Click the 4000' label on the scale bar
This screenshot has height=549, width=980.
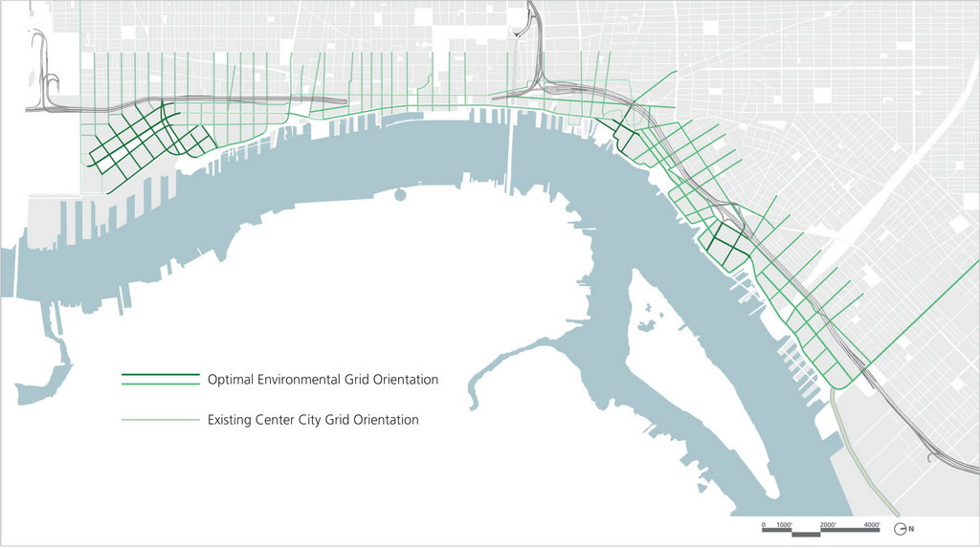pos(872,525)
